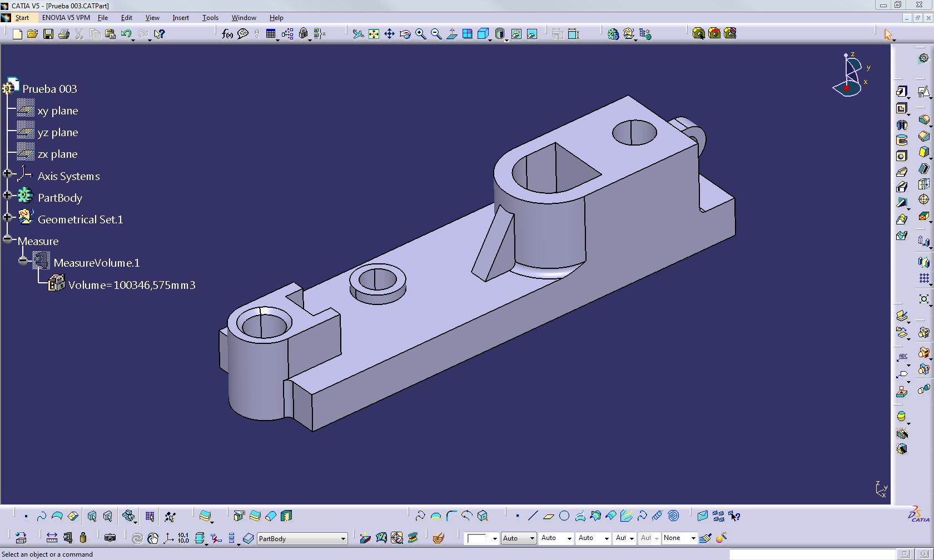Image resolution: width=934 pixels, height=560 pixels.
Task: Click the Measure Between icon
Action: pyautogui.click(x=52, y=538)
